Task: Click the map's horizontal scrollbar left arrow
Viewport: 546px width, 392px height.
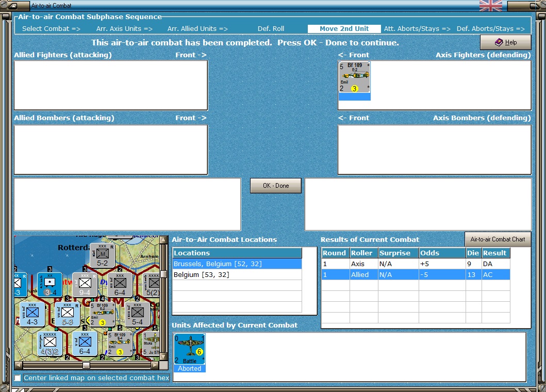Action: (19, 365)
